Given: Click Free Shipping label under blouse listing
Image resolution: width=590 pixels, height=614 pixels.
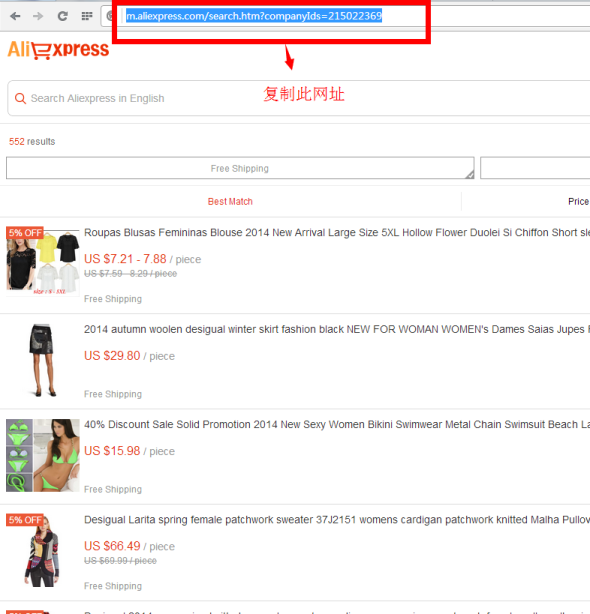Looking at the screenshot, I should (113, 299).
